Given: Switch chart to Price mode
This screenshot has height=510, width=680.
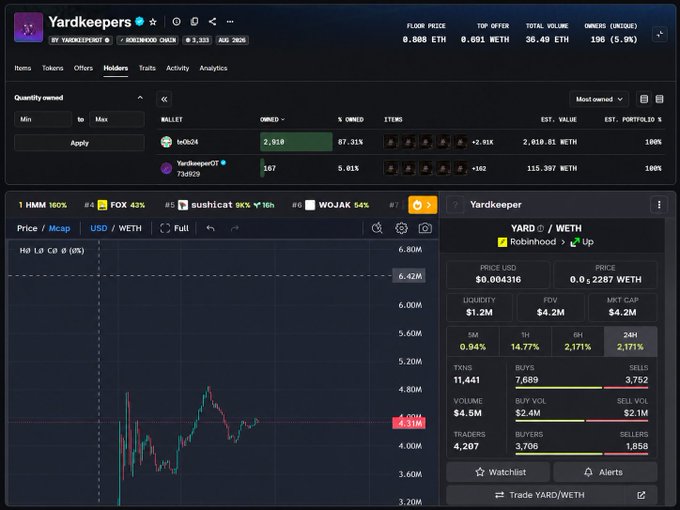Looking at the screenshot, I should click(27, 228).
